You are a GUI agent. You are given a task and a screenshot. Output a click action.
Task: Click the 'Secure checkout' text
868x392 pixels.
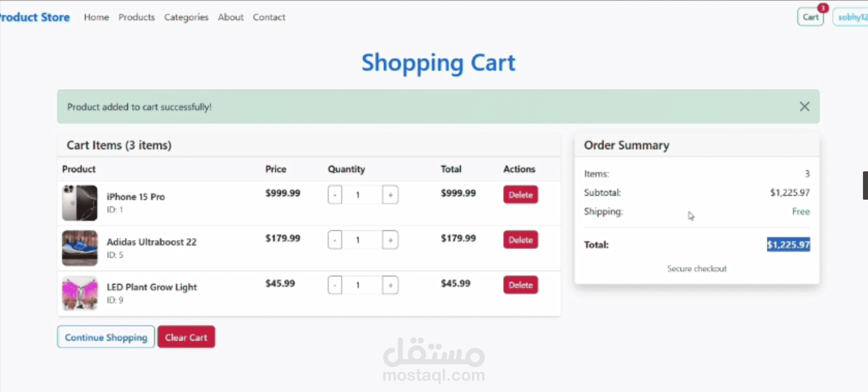[697, 269]
